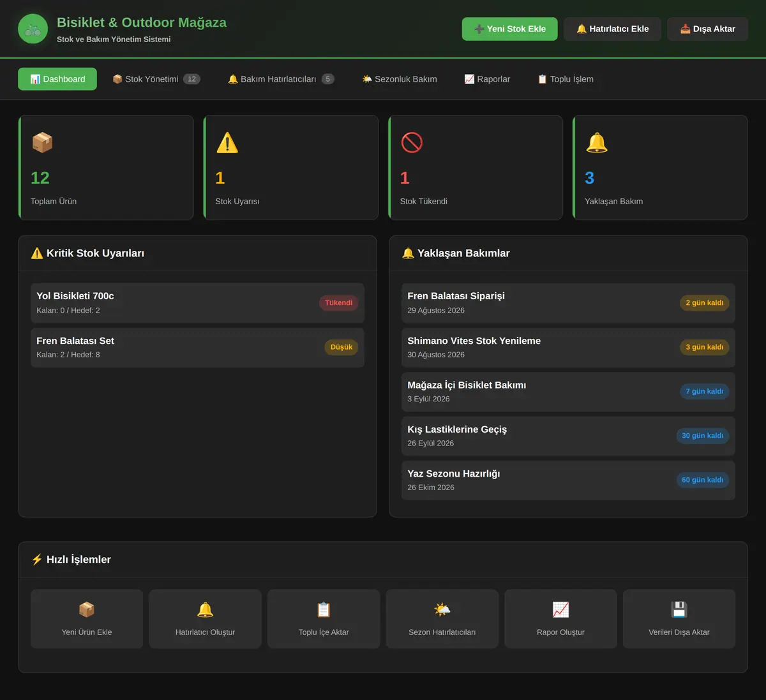This screenshot has height=700, width=766.
Task: Click the "7 gün kaldı" badge
Action: (x=705, y=392)
